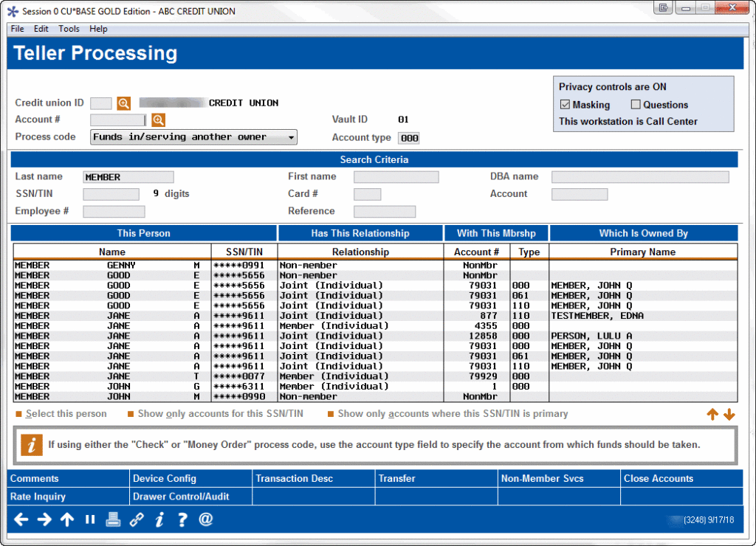
Task: Click the Reference search field
Action: coord(385,212)
